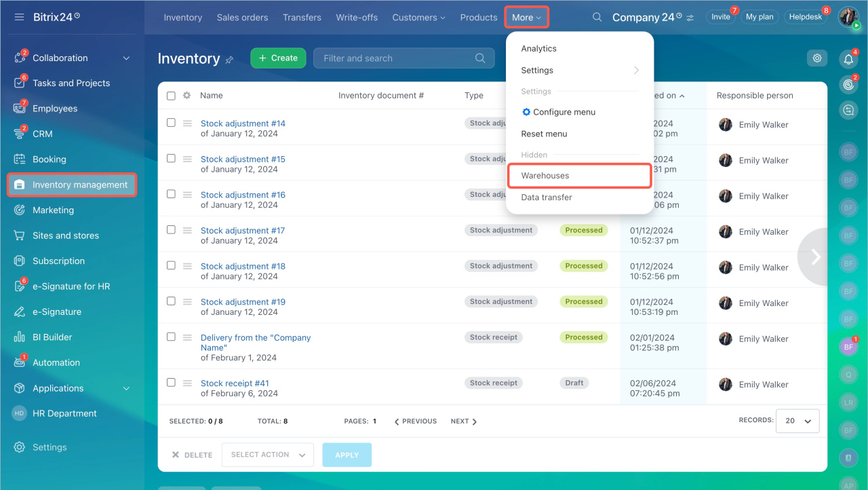Open the hamburger menu beside Bitrix24
Image resolution: width=868 pixels, height=490 pixels.
pyautogui.click(x=19, y=16)
